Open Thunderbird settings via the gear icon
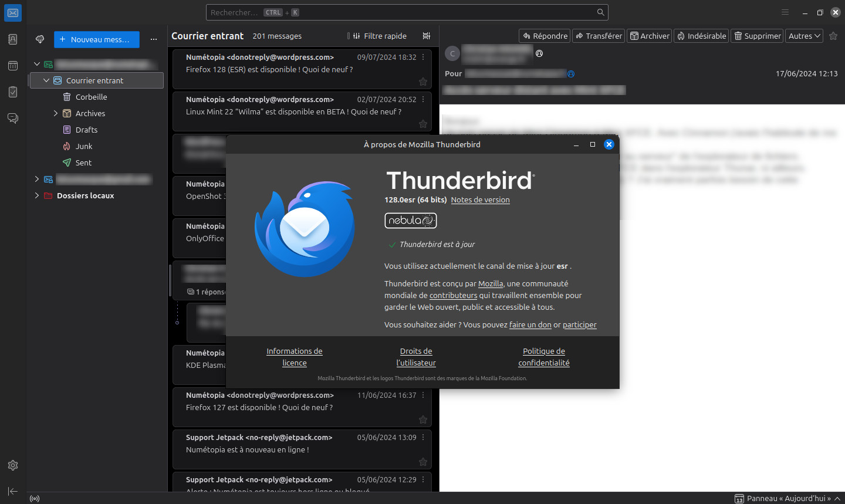845x504 pixels. coord(13,465)
